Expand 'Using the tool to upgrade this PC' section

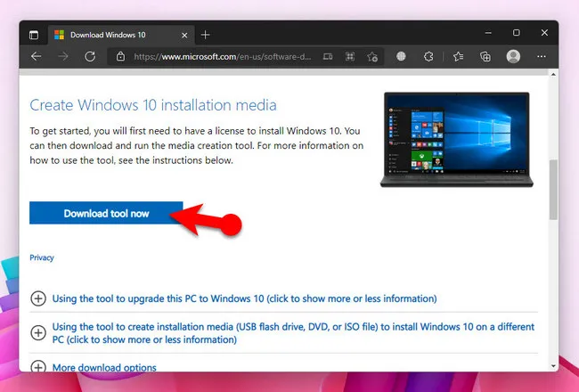tap(244, 298)
